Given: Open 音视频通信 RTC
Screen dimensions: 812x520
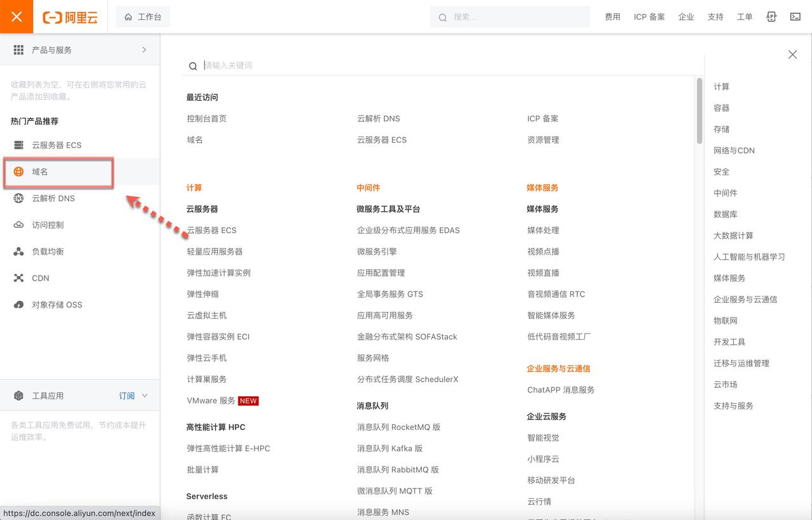Looking at the screenshot, I should 556,294.
